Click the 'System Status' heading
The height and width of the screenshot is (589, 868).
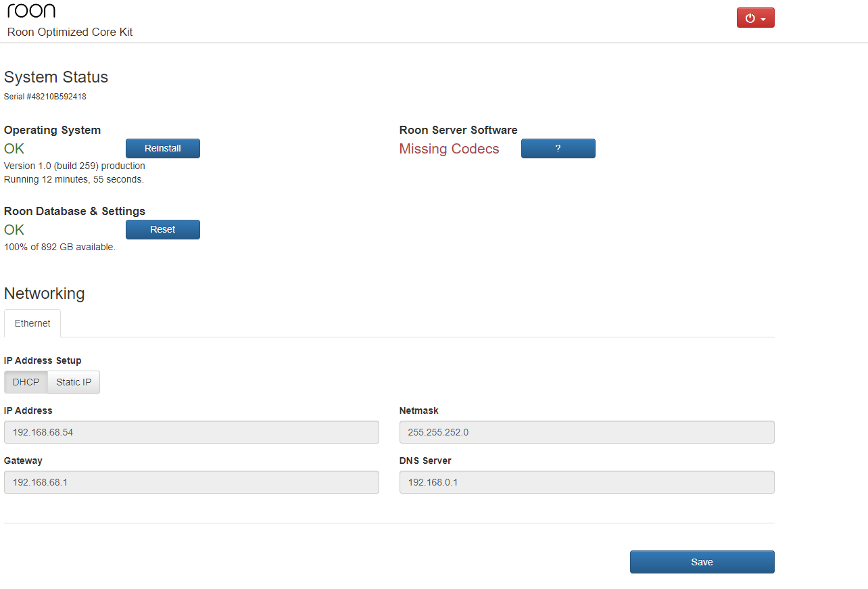click(56, 77)
